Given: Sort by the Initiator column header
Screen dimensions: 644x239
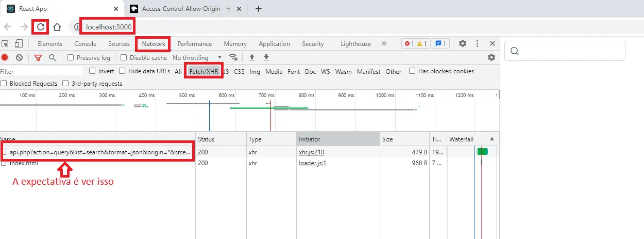Looking at the screenshot, I should [x=338, y=139].
